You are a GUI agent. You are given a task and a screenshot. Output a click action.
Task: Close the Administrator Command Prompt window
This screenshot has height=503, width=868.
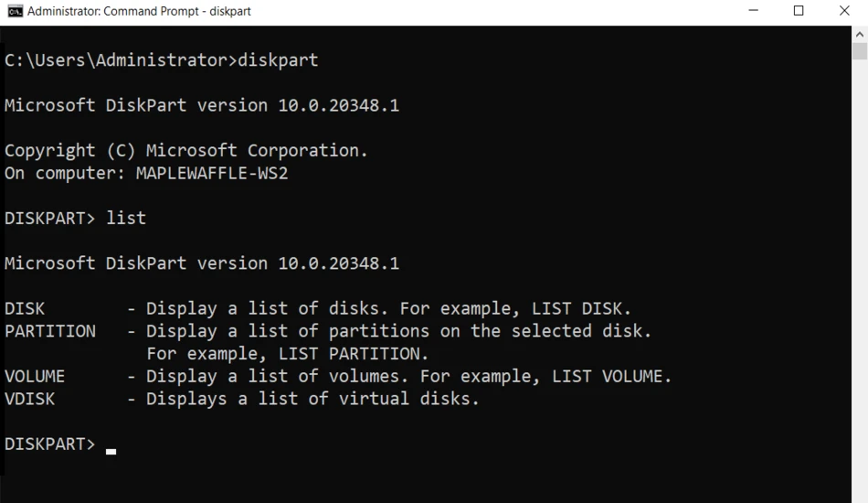coord(844,11)
